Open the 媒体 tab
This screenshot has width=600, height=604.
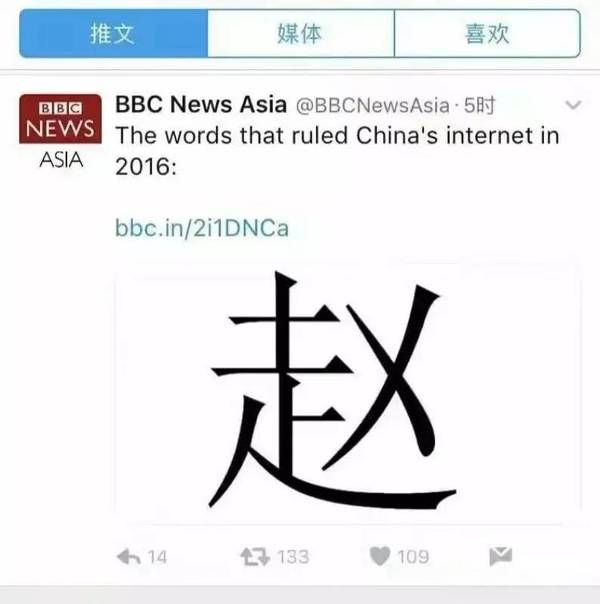click(301, 34)
